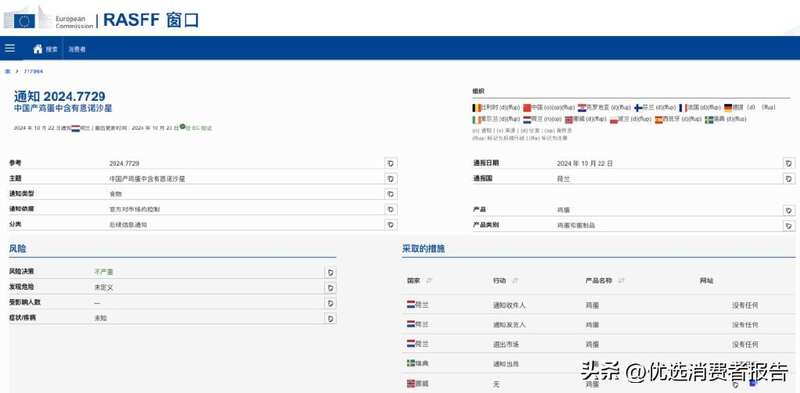
Task: Sort measures table by 国家 column
Action: (x=429, y=281)
